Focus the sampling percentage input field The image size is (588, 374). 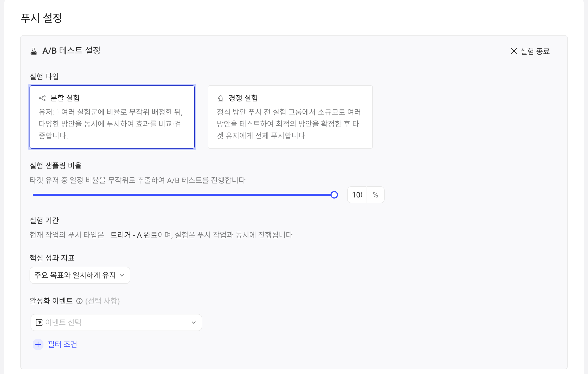(357, 195)
